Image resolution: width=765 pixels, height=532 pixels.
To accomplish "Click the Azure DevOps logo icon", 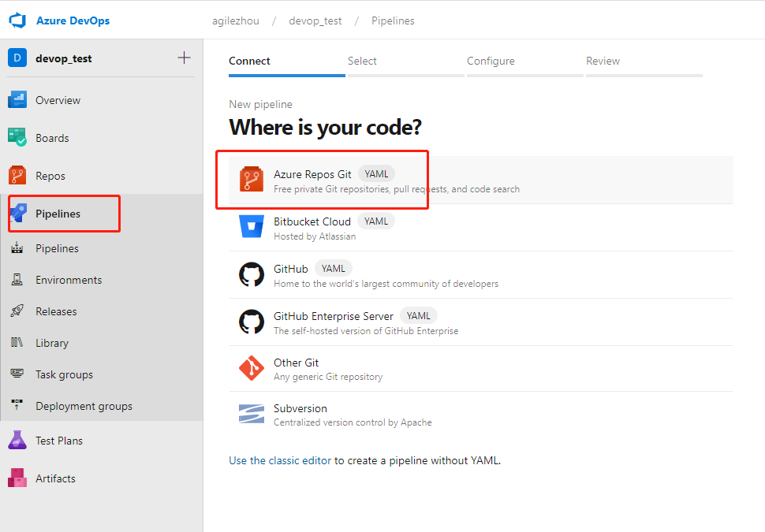I will pos(17,20).
